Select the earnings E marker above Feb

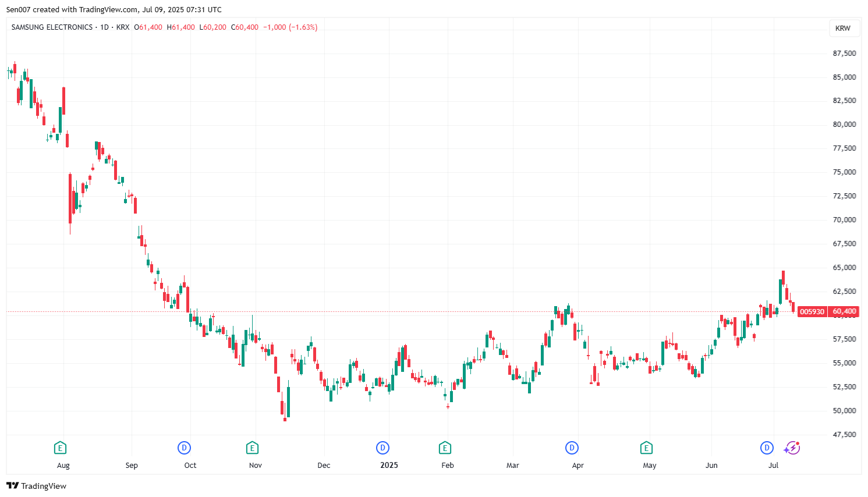pos(445,448)
